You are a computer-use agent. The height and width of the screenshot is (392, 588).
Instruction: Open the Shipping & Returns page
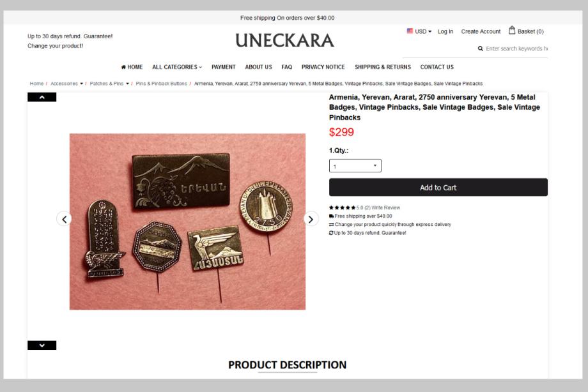[383, 67]
